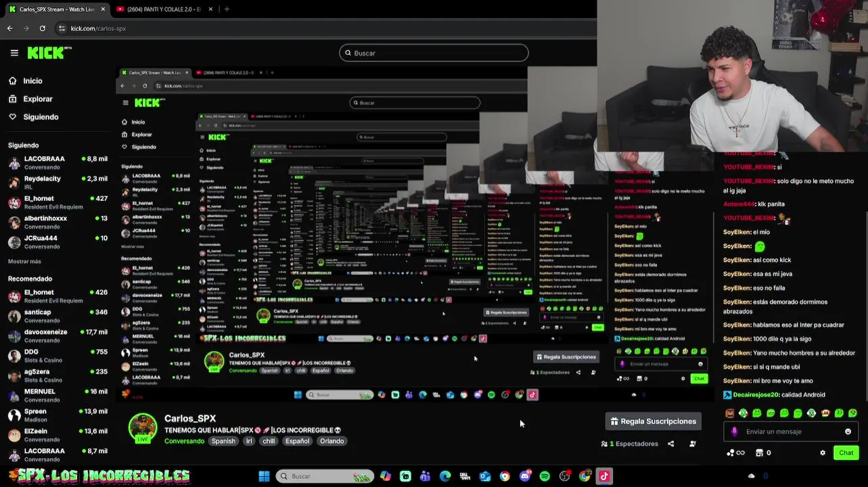Viewport: 868px width, 487px height.
Task: Click the share stream icon
Action: 671,444
